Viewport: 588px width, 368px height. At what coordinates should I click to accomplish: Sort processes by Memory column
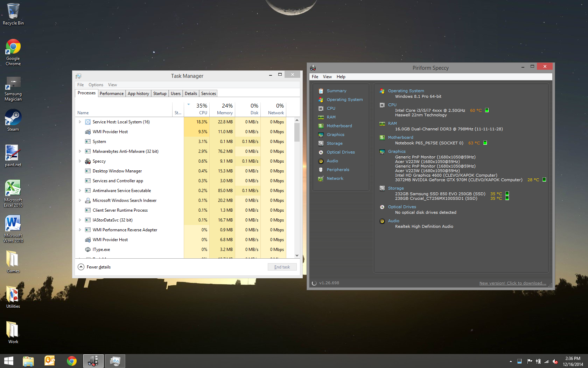(x=222, y=109)
